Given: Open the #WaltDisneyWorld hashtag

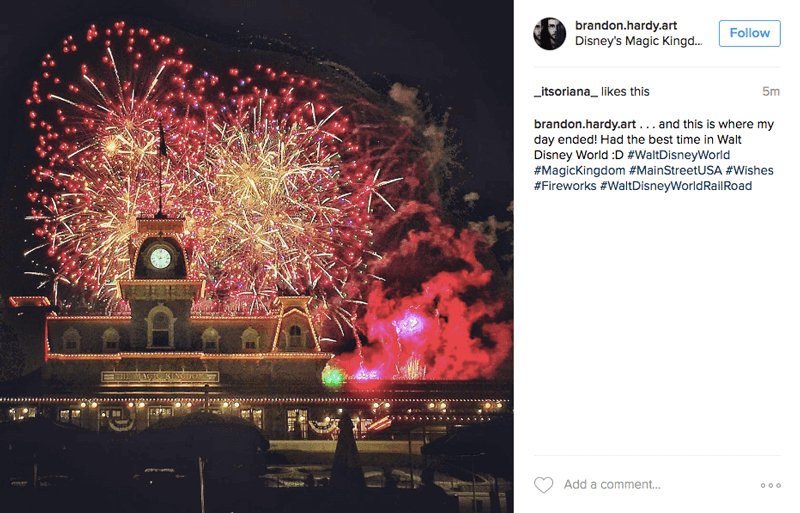Looking at the screenshot, I should (x=679, y=155).
